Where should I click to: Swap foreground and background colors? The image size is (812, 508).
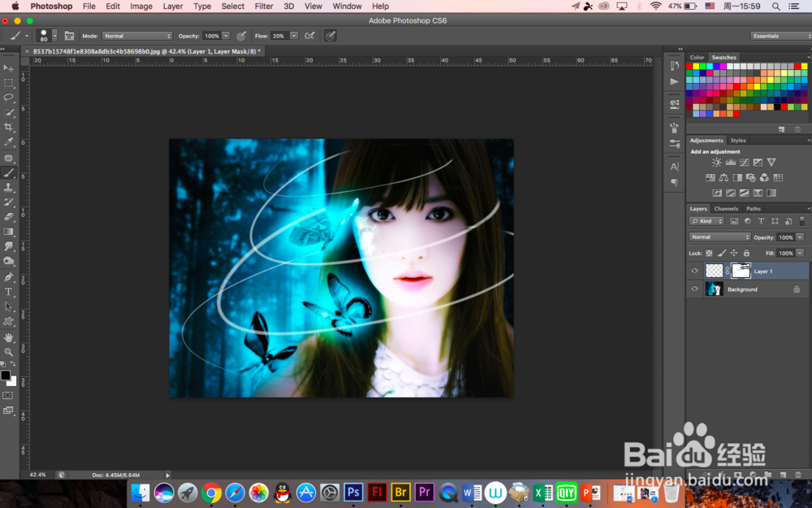coord(13,364)
